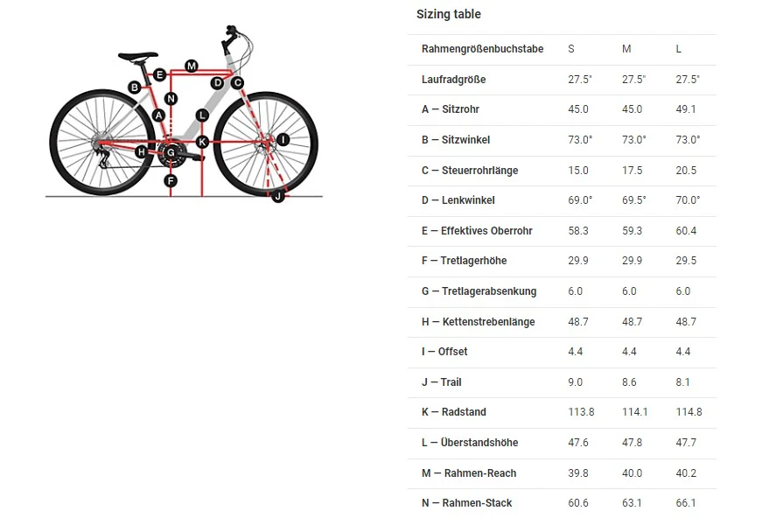Click the M marker on the bike diagram
The image size is (783, 532).
click(192, 66)
